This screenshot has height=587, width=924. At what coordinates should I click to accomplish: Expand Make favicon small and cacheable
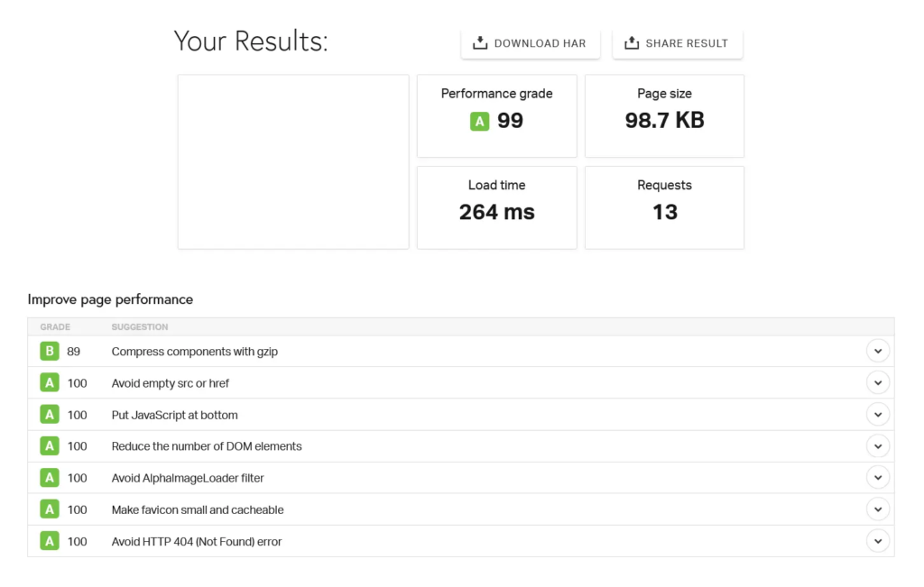tap(877, 509)
